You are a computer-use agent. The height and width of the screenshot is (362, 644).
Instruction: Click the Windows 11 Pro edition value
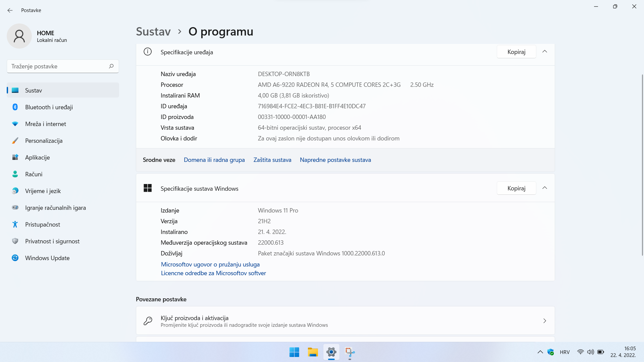(x=278, y=210)
